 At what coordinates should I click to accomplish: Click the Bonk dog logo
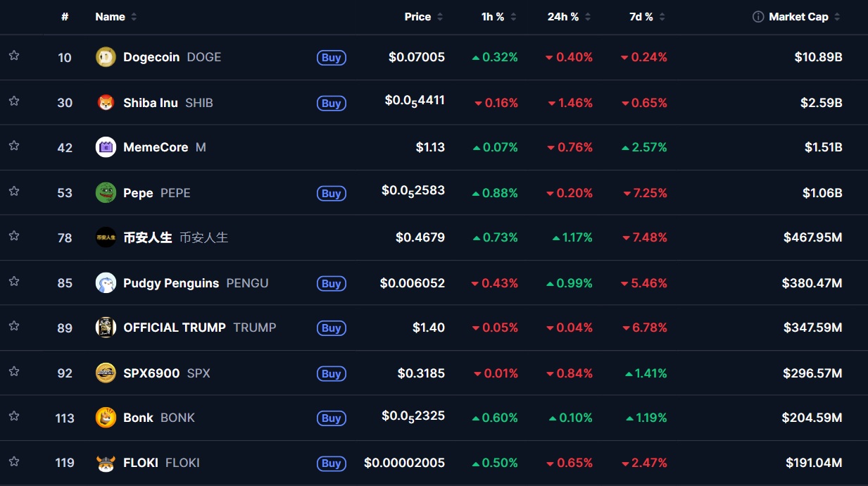(106, 418)
